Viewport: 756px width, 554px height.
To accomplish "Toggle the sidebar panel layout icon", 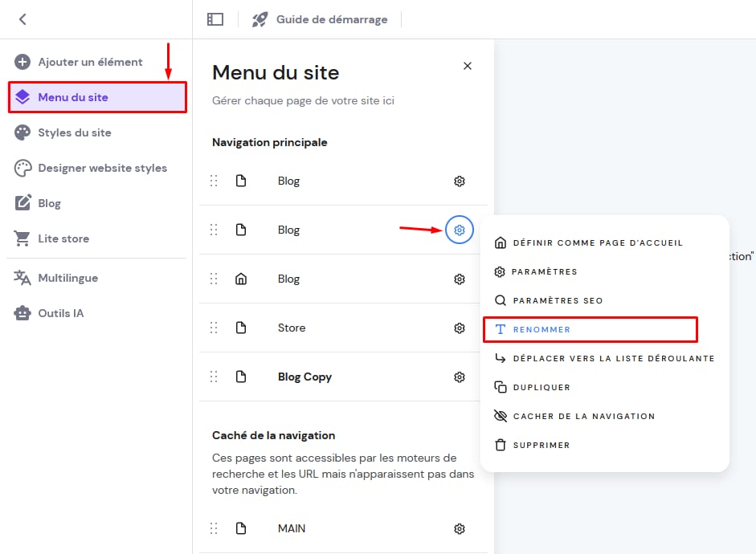I will point(215,19).
